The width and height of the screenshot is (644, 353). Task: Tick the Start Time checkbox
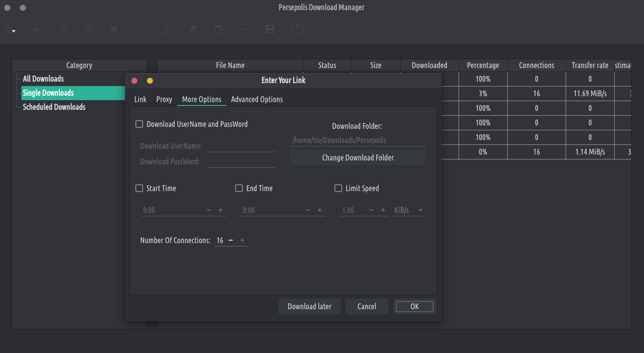(x=139, y=188)
